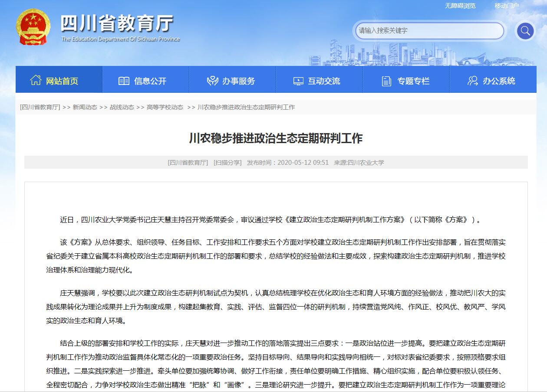547x392 pixels.
Task: Click the 川农稳步推进政治生态定期研判工作 breadcrumb text
Action: 246,107
